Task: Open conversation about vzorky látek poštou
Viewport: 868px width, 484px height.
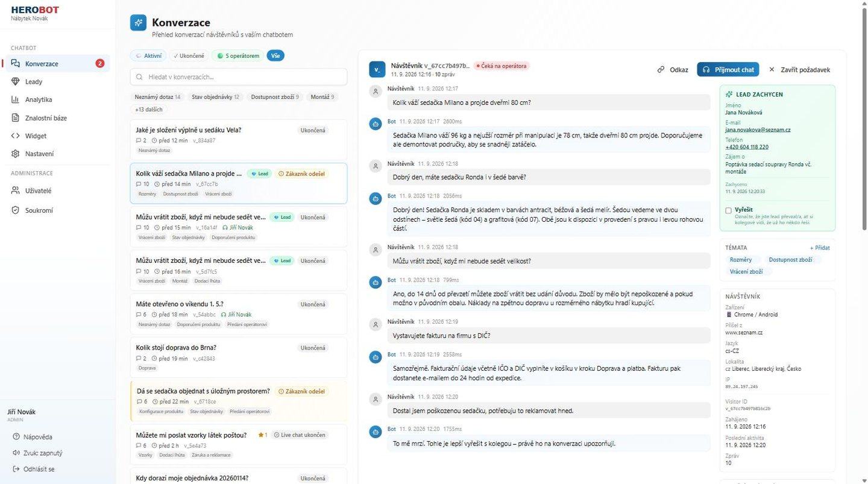Action: click(x=239, y=445)
